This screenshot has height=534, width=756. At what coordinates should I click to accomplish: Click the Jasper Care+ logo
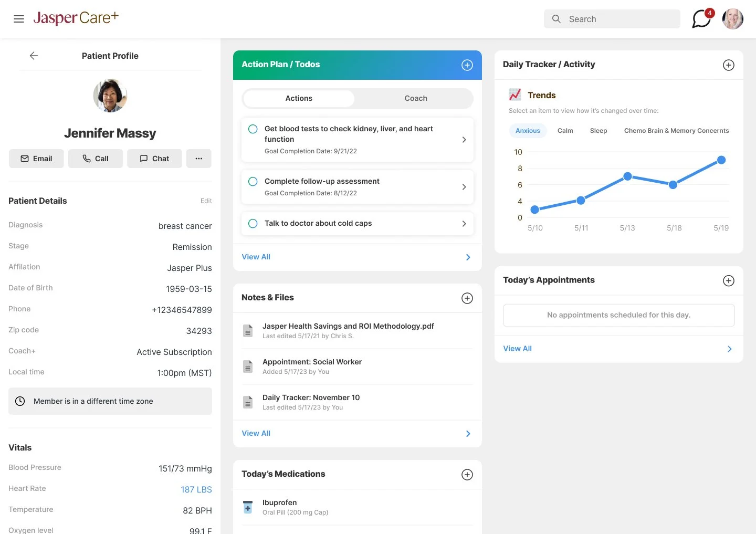pos(76,18)
